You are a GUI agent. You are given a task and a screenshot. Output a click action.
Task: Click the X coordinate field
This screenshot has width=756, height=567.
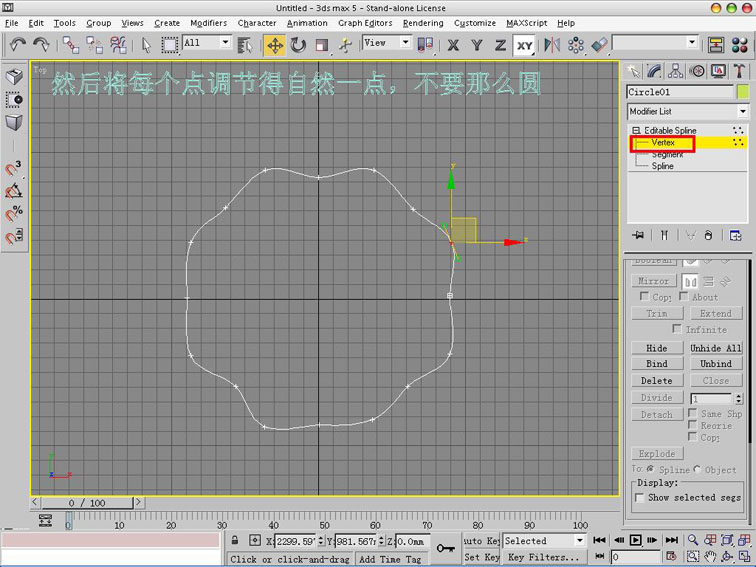pyautogui.click(x=296, y=541)
